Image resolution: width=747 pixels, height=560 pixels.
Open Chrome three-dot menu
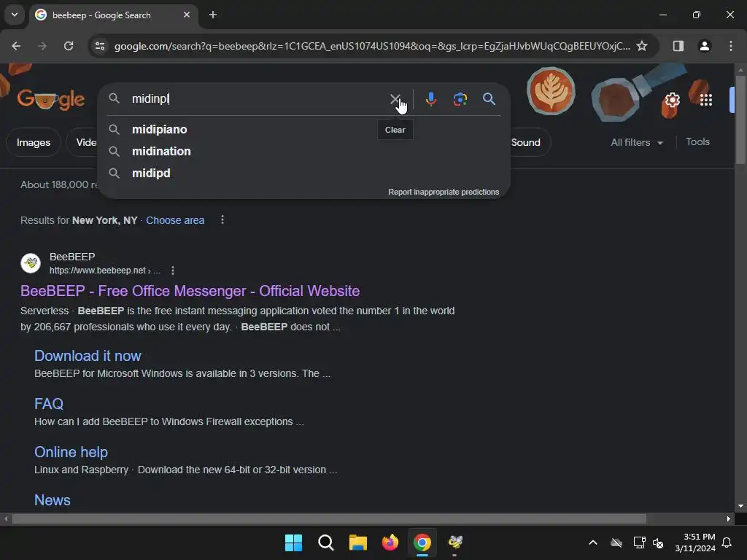[x=731, y=46]
